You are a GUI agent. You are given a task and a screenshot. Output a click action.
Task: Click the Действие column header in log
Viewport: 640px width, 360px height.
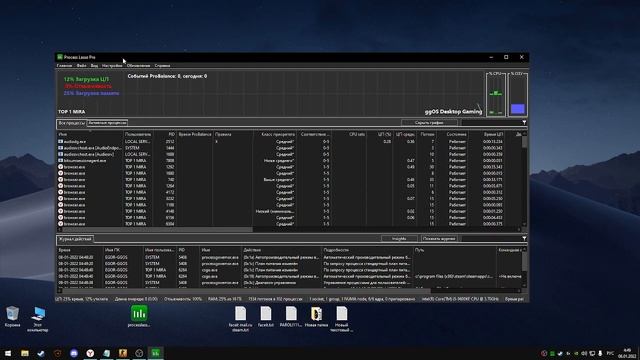point(281,250)
